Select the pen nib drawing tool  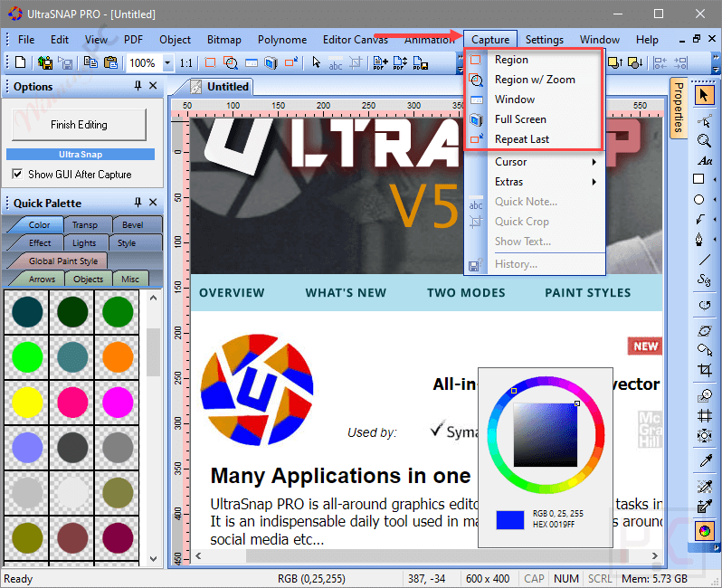coord(699,240)
